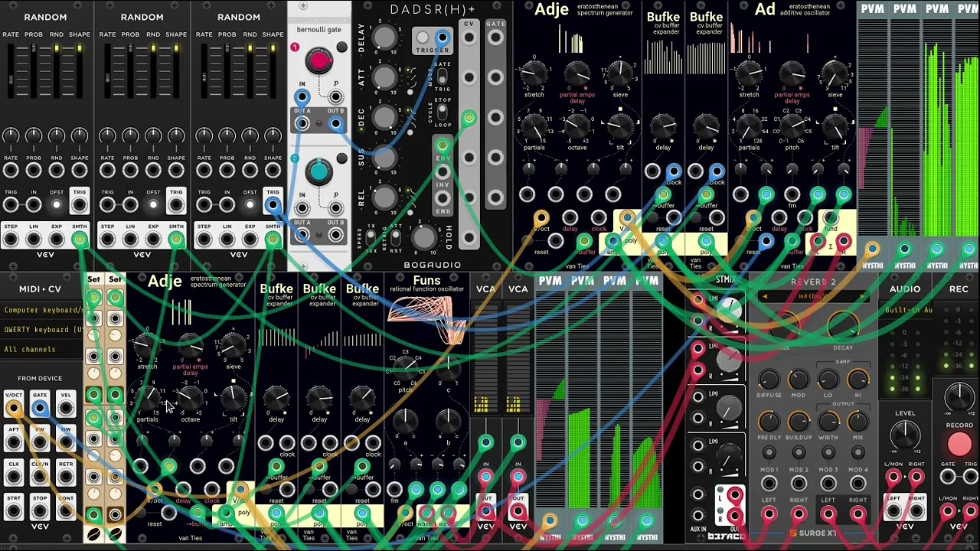The image size is (980, 551).
Task: Click the VEL output jack on MIDI-CV
Action: (66, 409)
